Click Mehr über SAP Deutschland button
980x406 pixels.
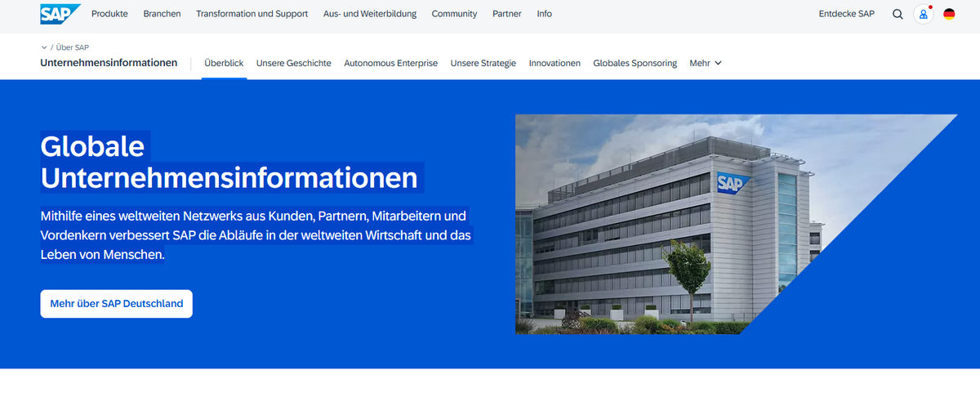116,304
